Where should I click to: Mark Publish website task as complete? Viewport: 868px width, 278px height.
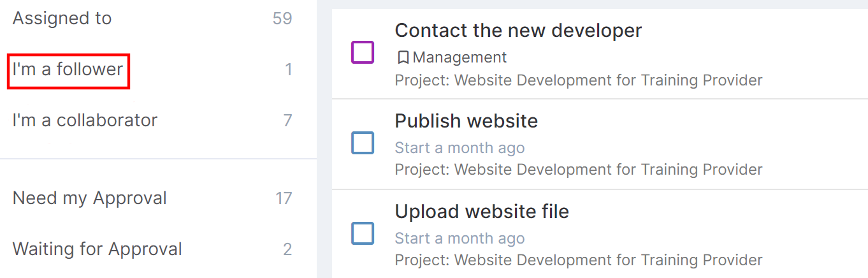tap(363, 143)
